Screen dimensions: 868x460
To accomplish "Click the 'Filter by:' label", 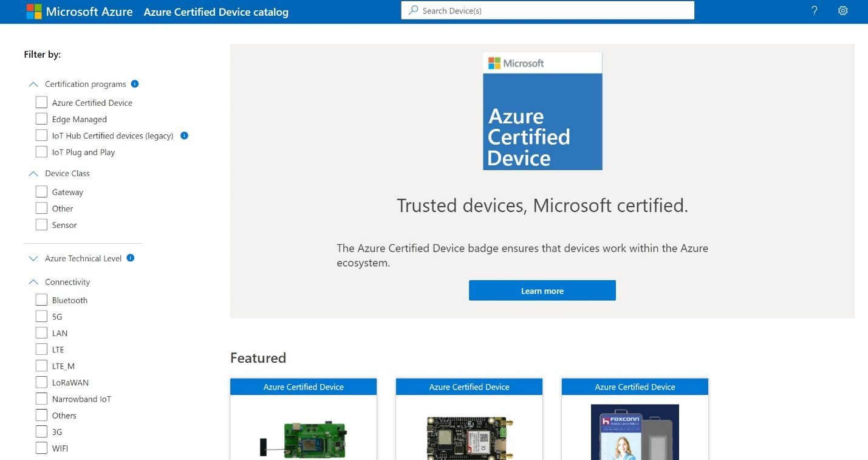I will tap(43, 55).
